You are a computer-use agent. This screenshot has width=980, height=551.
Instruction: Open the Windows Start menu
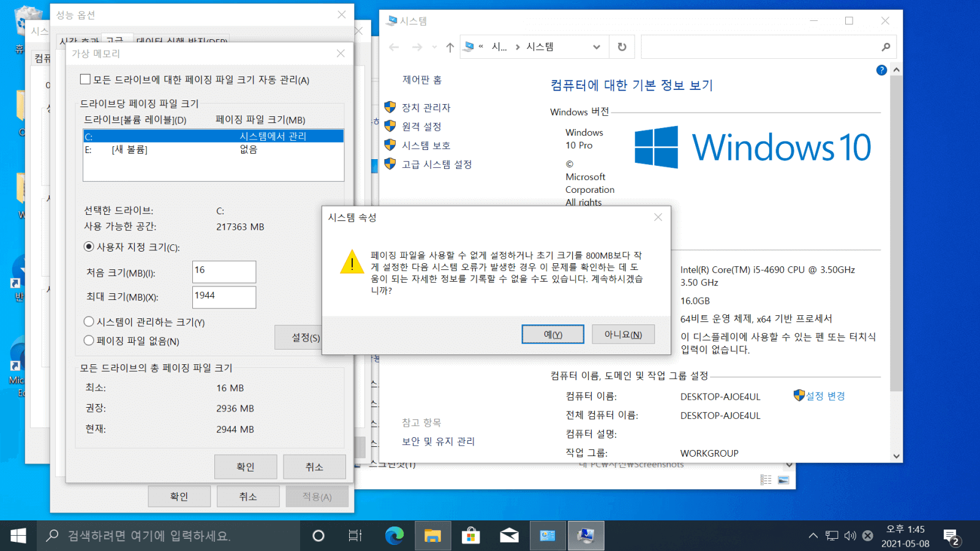pos(18,536)
